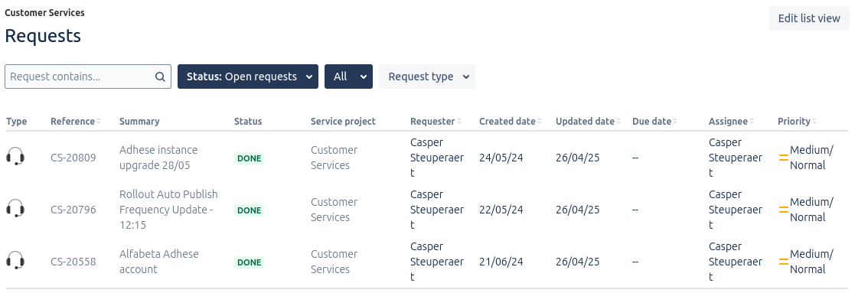The width and height of the screenshot is (868, 306).
Task: Open the Request type dropdown
Action: click(x=427, y=76)
